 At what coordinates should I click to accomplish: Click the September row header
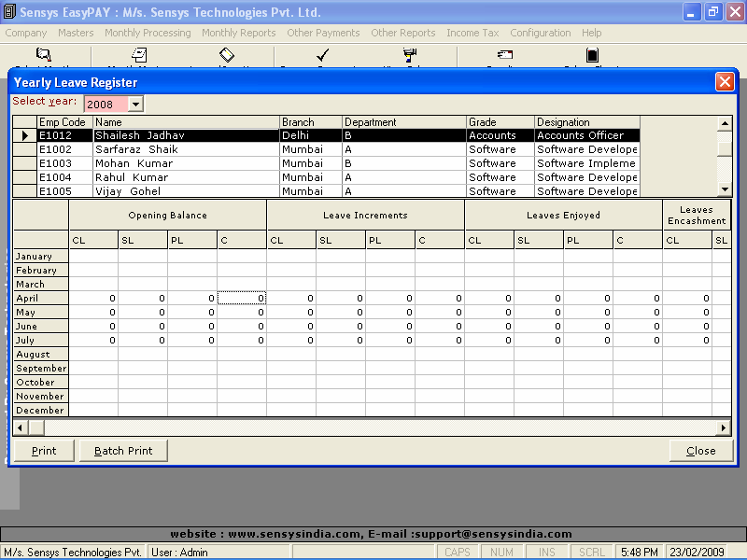pyautogui.click(x=41, y=368)
